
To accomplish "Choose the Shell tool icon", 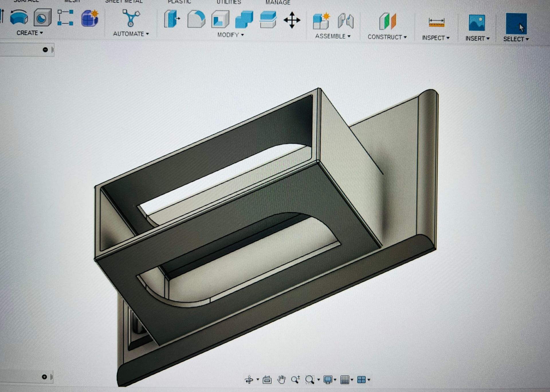I will (220, 19).
